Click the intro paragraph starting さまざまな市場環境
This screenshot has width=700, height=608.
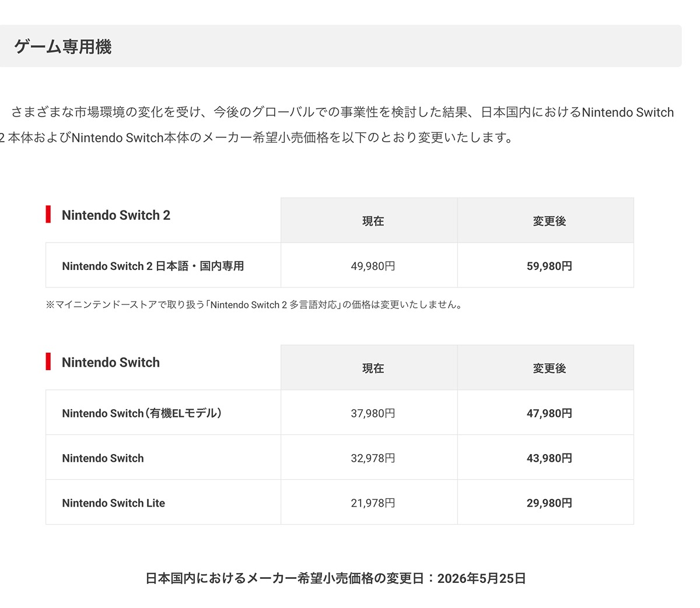337,125
